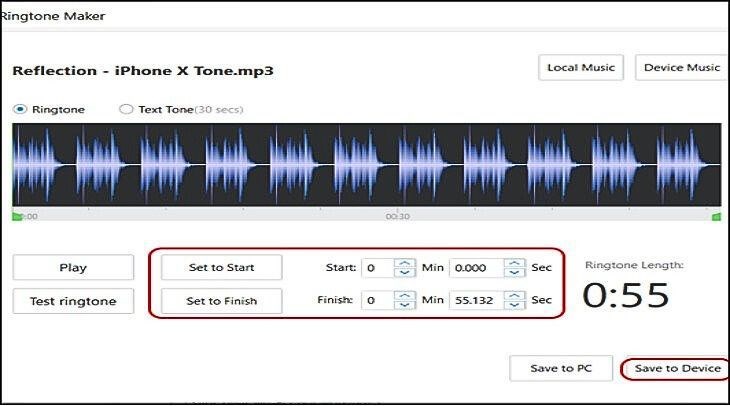Select the Ringtone radio button
This screenshot has width=730, height=406.
(19, 109)
